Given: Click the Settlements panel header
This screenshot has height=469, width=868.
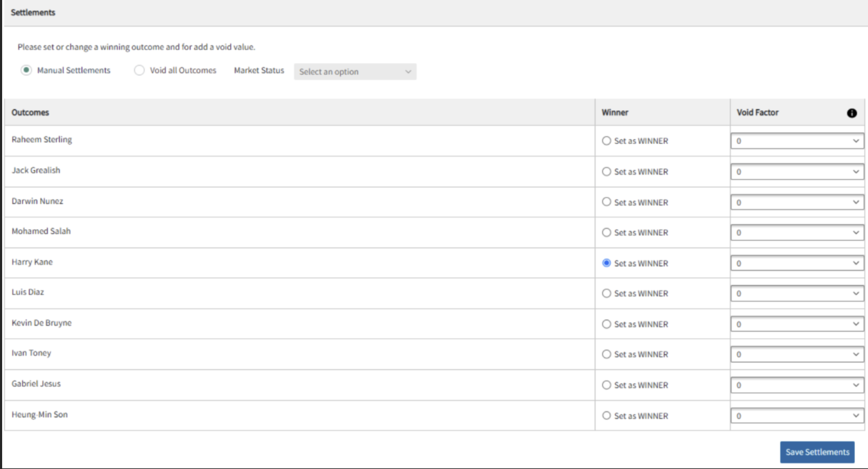Looking at the screenshot, I should pyautogui.click(x=33, y=12).
